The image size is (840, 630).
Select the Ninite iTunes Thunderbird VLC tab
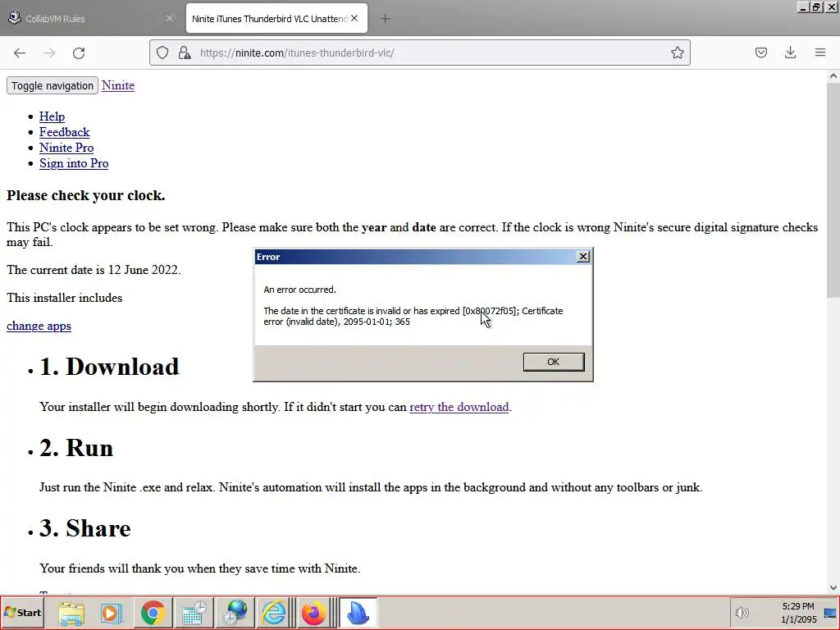click(276, 19)
